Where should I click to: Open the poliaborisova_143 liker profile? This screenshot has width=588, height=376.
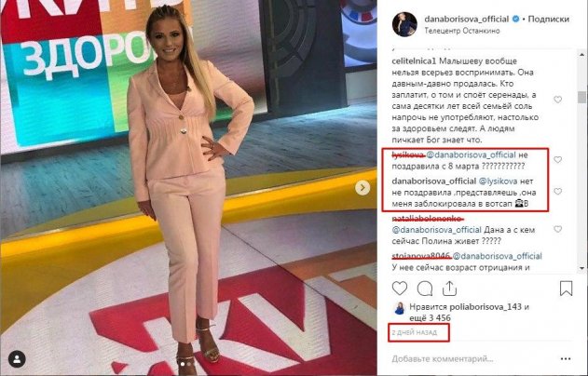coord(485,307)
